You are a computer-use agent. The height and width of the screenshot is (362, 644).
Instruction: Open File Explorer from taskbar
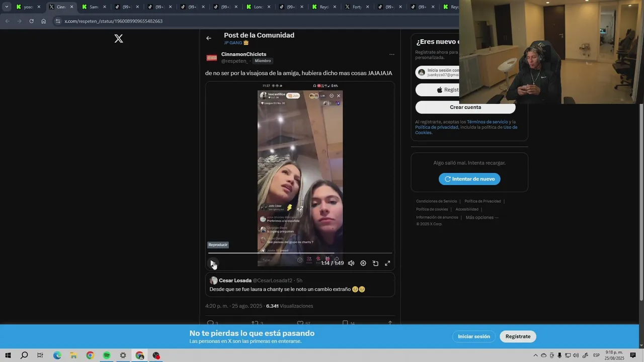pos(73,355)
